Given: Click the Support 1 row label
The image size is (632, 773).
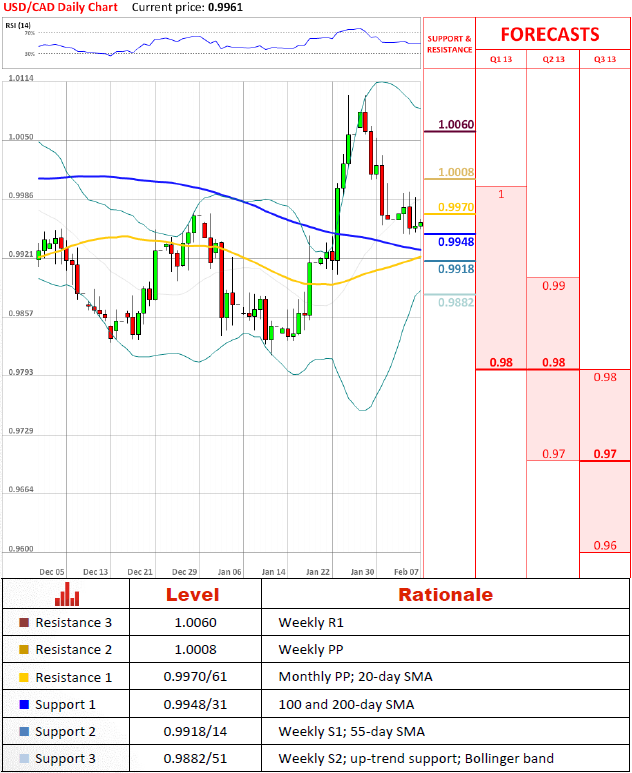Looking at the screenshot, I should pyautogui.click(x=65, y=704).
